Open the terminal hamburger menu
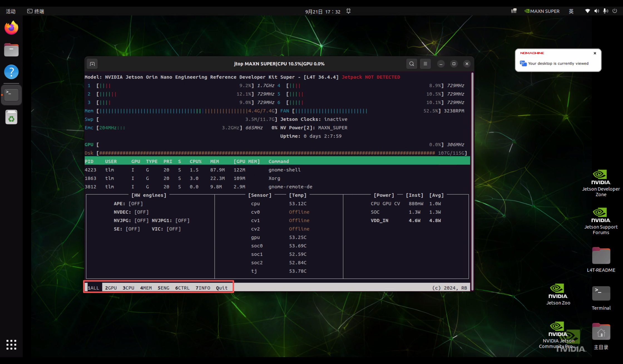This screenshot has height=364, width=623. [425, 64]
